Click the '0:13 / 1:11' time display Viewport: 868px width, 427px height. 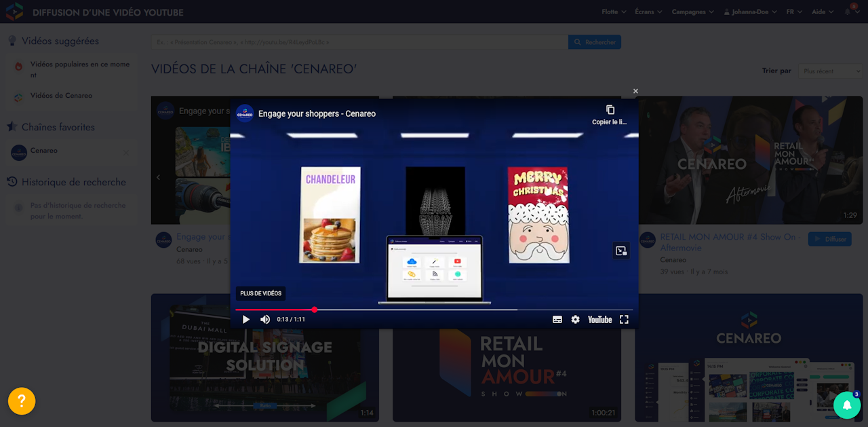[291, 320]
